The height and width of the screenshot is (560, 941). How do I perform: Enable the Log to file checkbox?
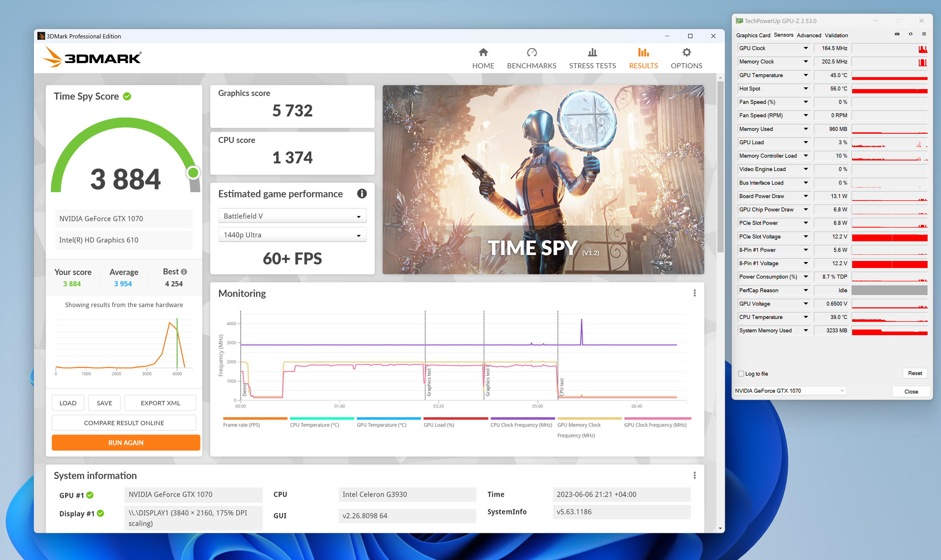(x=741, y=374)
